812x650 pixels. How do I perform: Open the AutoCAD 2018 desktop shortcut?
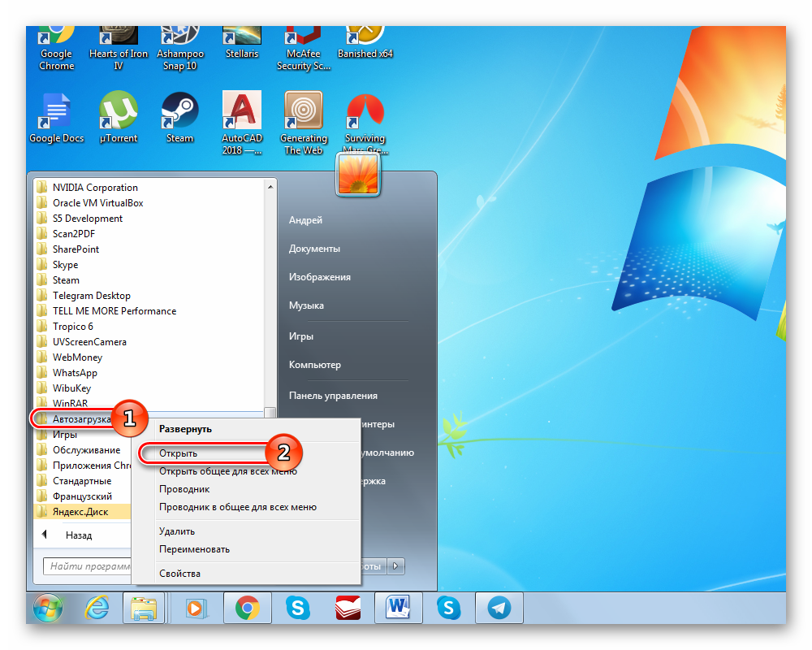tap(241, 112)
